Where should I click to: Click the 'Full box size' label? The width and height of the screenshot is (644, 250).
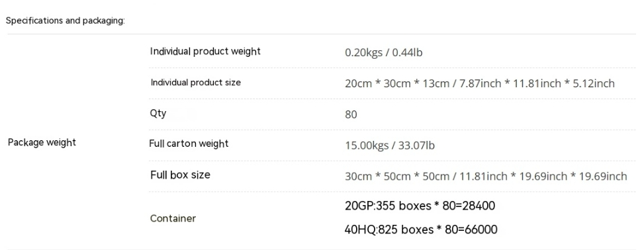180,175
